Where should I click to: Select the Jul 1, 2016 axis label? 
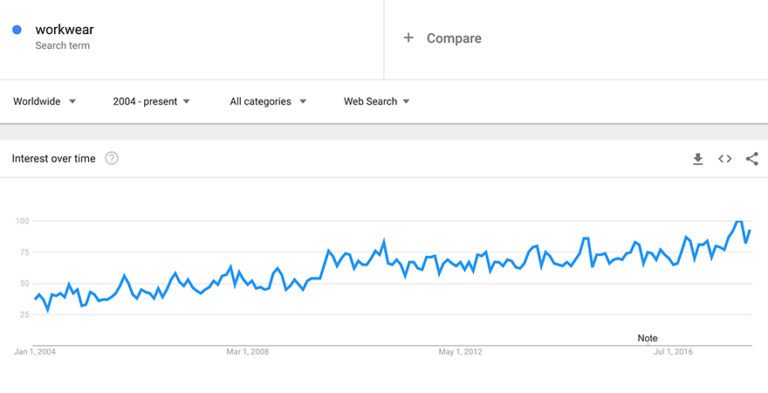click(673, 352)
